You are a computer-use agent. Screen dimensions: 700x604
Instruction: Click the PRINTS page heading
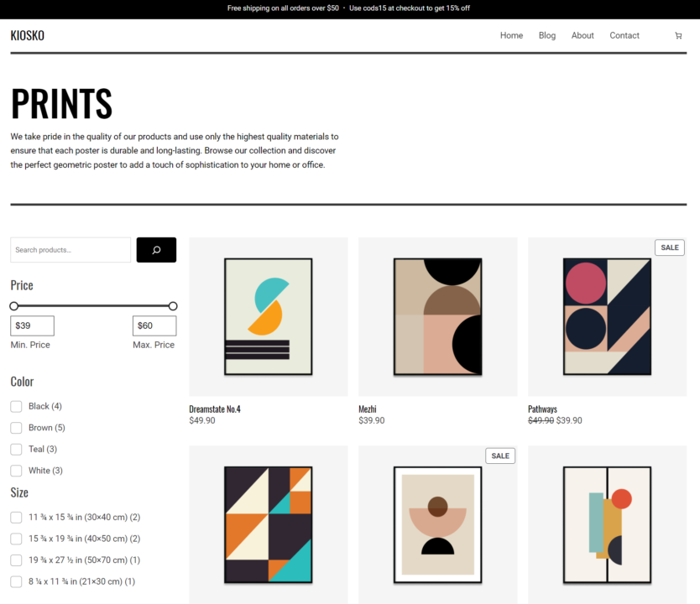pyautogui.click(x=61, y=103)
